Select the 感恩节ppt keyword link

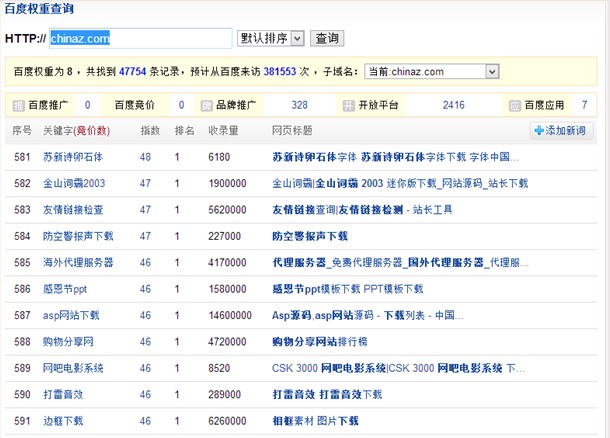click(65, 289)
